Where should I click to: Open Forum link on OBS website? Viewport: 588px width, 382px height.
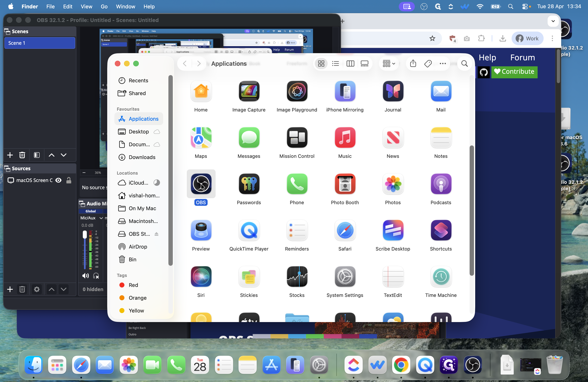click(x=523, y=58)
